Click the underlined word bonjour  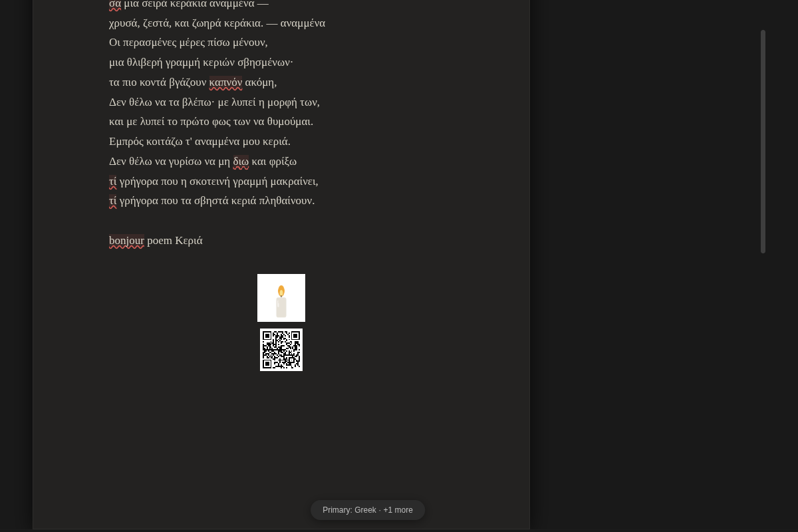coord(126,241)
